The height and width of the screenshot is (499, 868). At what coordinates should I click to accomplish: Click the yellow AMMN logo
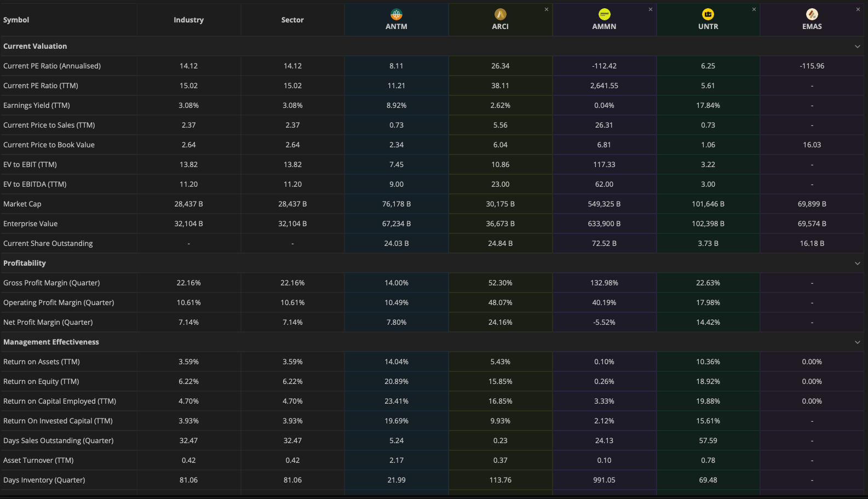[604, 14]
